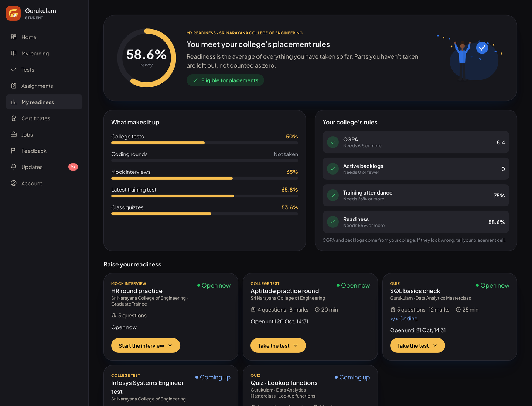Go to My learning in sidebar

pyautogui.click(x=44, y=53)
